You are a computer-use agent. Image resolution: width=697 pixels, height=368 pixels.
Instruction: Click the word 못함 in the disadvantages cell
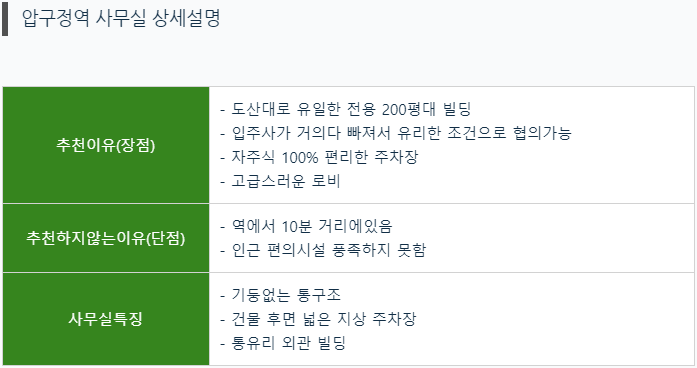click(x=412, y=251)
